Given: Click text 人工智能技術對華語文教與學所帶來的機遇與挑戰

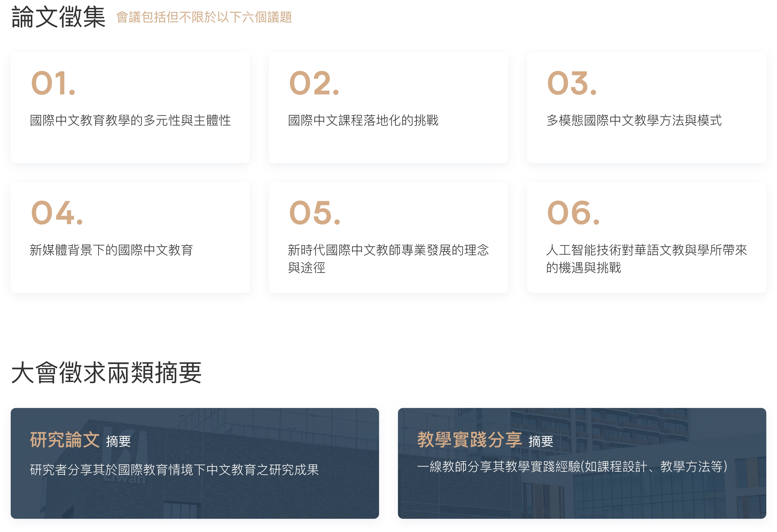Looking at the screenshot, I should tap(647, 259).
